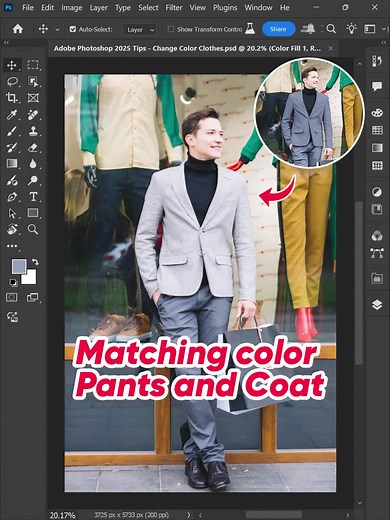Select the Move tool in the toolbox

tap(12, 65)
